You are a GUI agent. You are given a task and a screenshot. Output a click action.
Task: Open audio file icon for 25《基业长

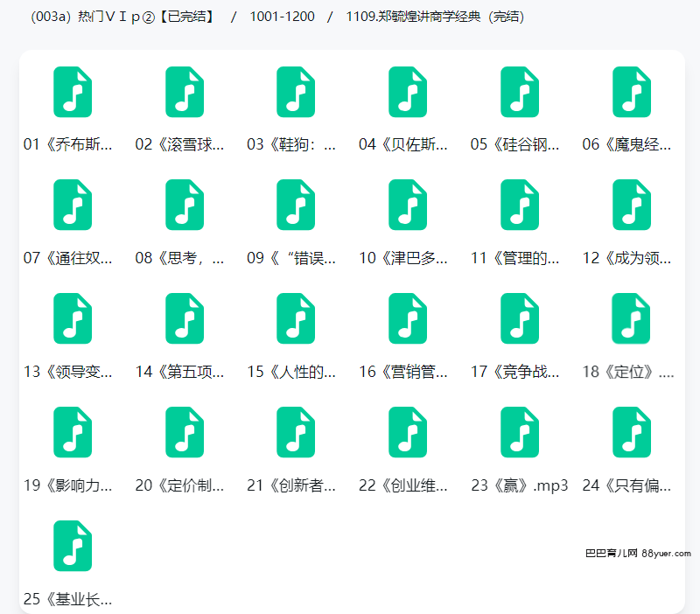73,546
